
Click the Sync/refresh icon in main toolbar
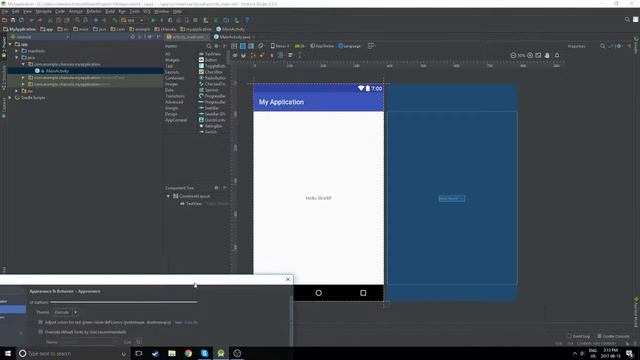pyautogui.click(x=21, y=20)
